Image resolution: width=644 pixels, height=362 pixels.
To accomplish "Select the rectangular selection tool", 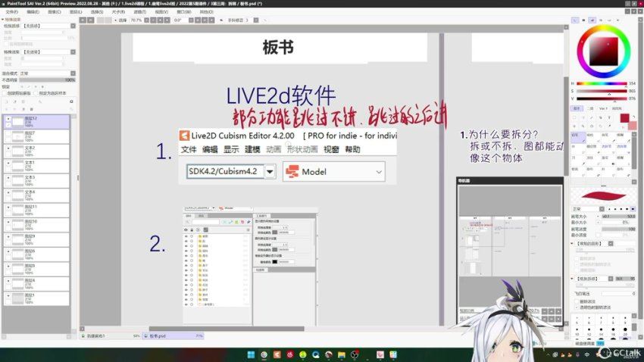I will tap(574, 118).
